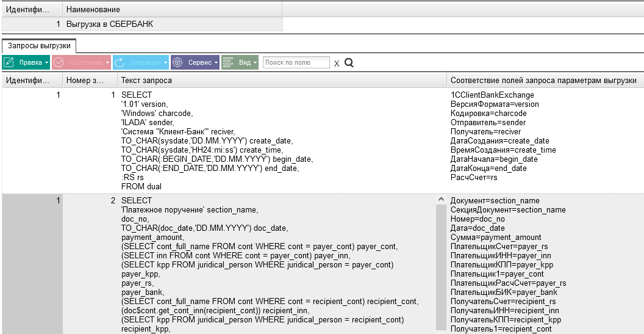Click Дата=doc_date mapping text
Image resolution: width=644 pixels, height=334 pixels.
pos(479,228)
